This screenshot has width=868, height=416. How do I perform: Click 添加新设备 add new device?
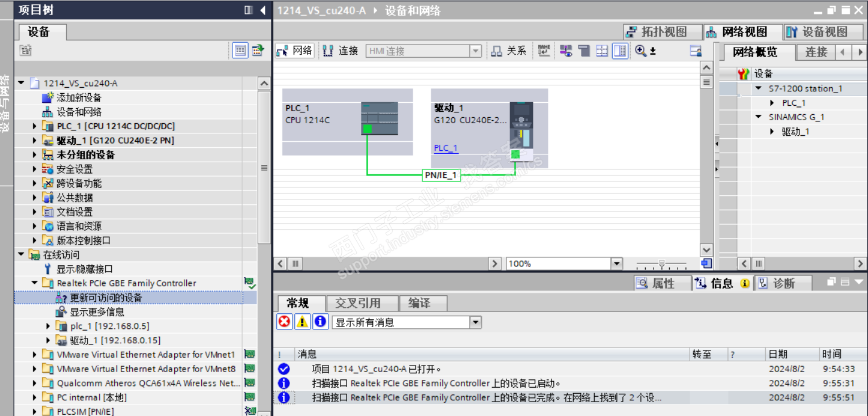[79, 97]
